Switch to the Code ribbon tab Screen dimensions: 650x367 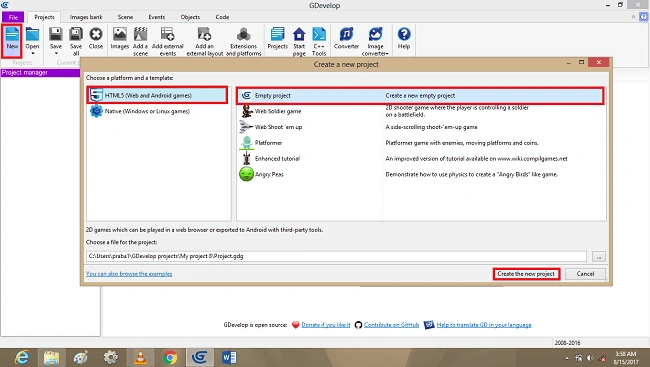coord(222,17)
